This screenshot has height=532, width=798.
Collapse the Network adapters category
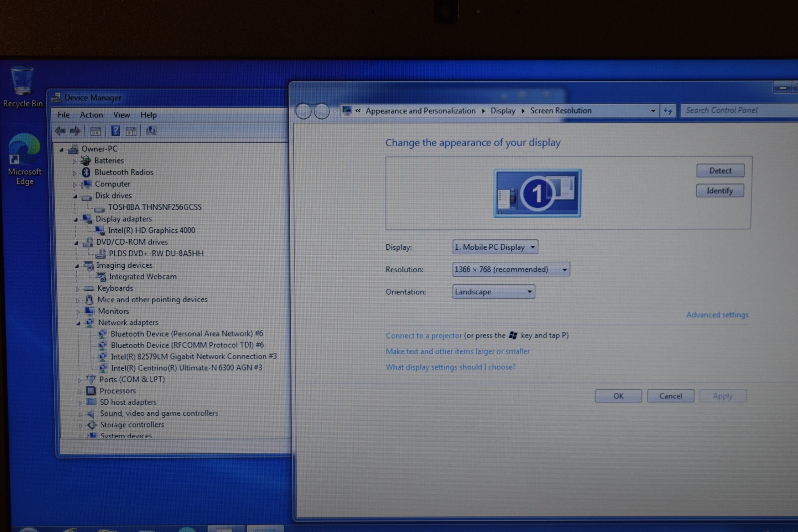coord(78,323)
